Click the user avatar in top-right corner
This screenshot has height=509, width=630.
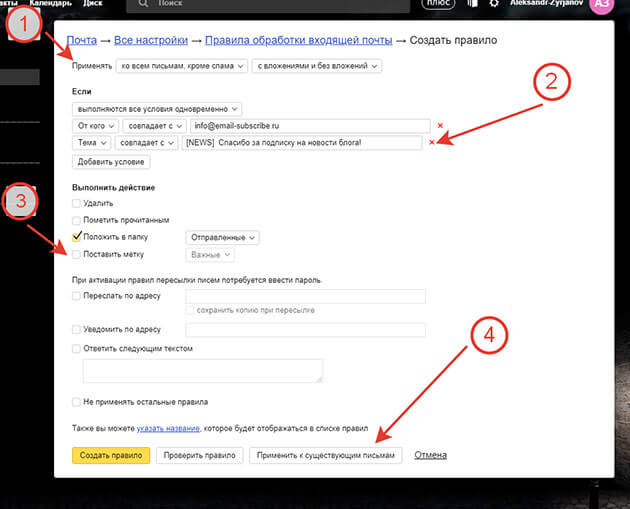(x=601, y=5)
